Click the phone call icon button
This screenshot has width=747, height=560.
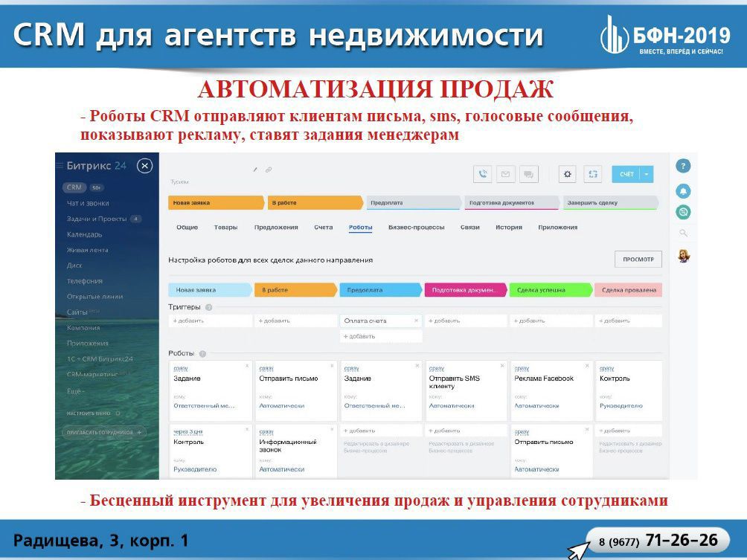pyautogui.click(x=482, y=174)
